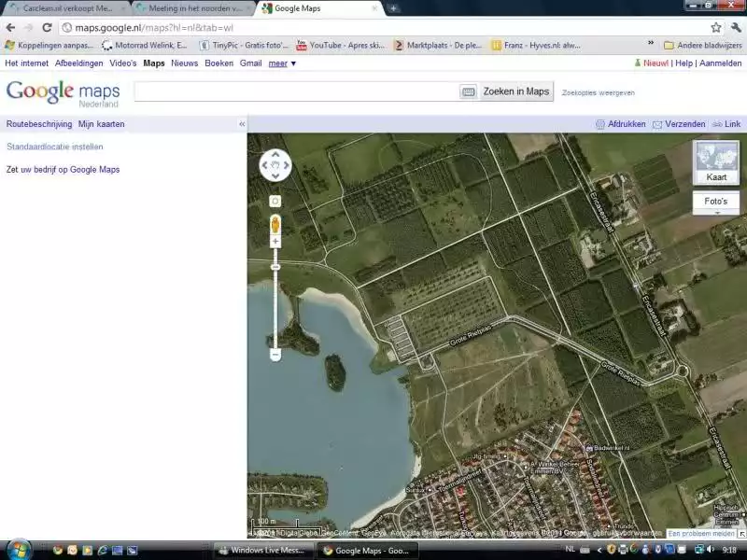Viewport: 747px width, 560px height.
Task: Select the Google Maps browser tab
Action: (x=320, y=8)
